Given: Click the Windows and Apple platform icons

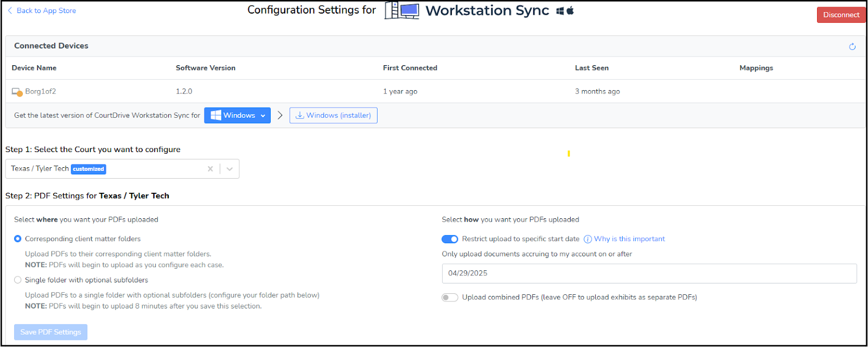Looking at the screenshot, I should (x=565, y=11).
